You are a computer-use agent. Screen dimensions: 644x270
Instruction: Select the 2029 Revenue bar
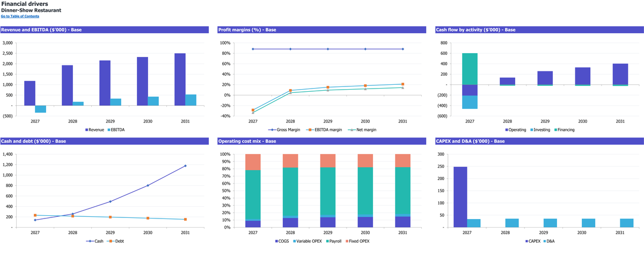tap(105, 83)
